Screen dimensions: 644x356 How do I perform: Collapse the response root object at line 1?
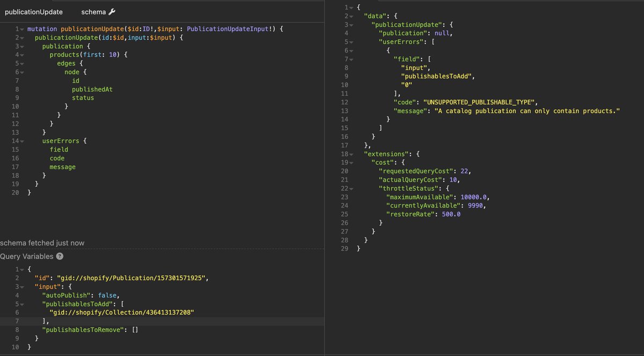pyautogui.click(x=352, y=7)
